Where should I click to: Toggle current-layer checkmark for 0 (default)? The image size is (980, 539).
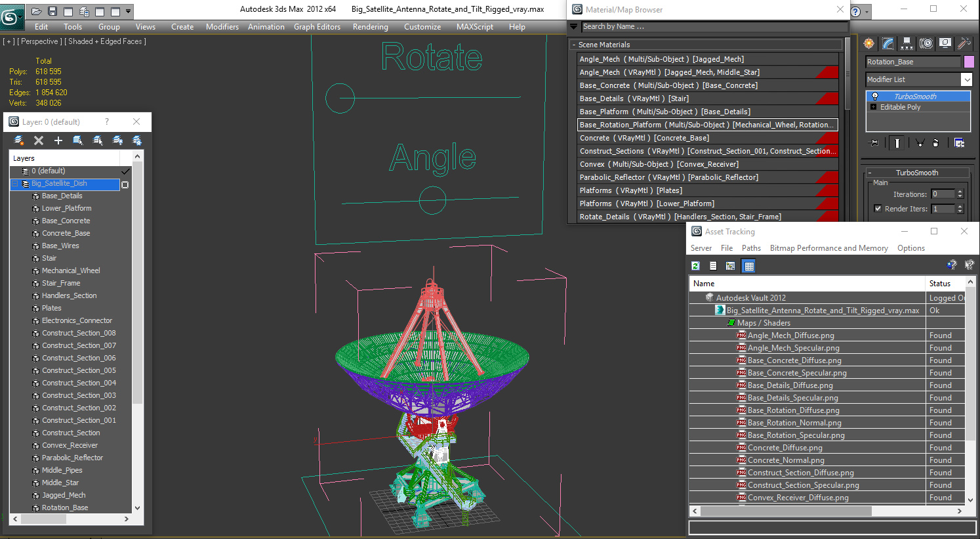pyautogui.click(x=125, y=171)
